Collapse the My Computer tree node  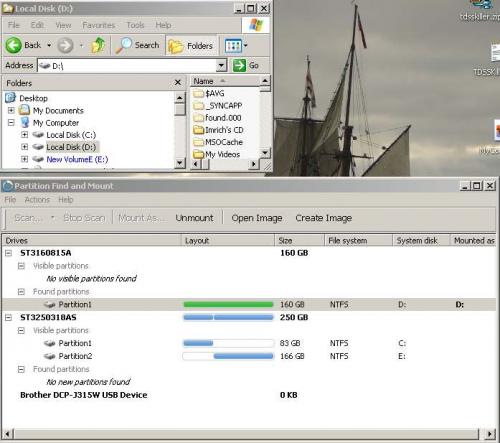click(x=11, y=123)
